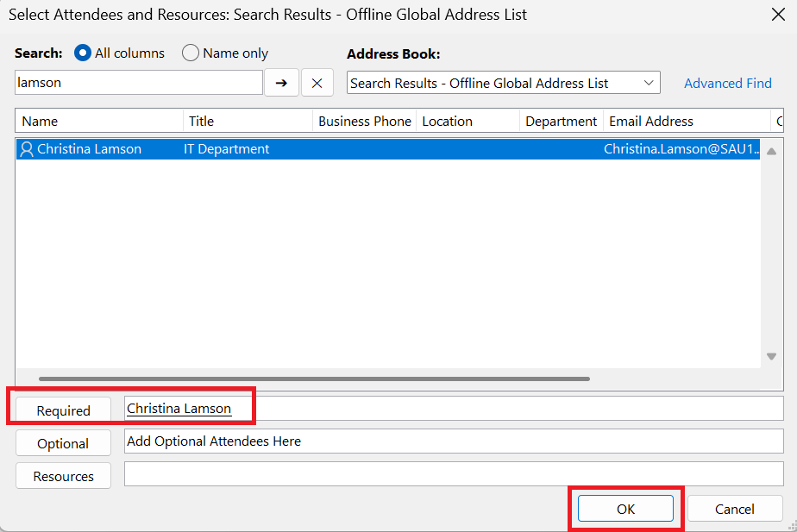The width and height of the screenshot is (797, 532).
Task: Click the list scroll up arrow
Action: point(771,151)
